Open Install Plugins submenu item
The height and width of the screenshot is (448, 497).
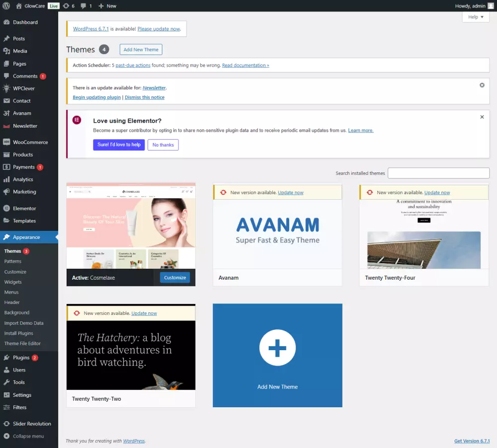pyautogui.click(x=19, y=333)
